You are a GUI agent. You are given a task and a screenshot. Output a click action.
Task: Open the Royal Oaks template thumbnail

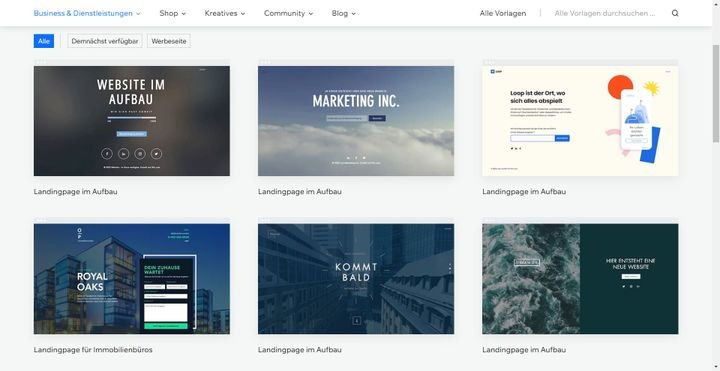point(132,279)
